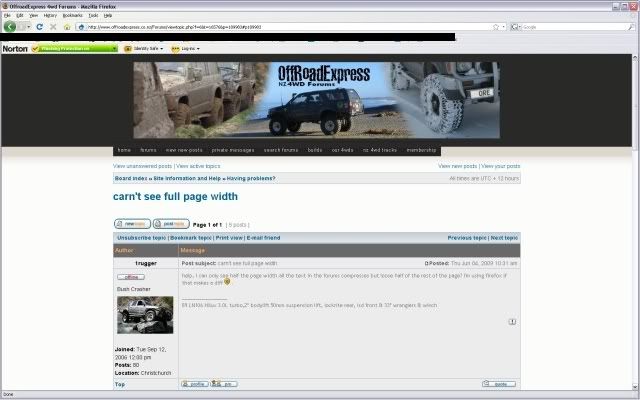Open the our 4wds navigation tab
Viewport: 640px width, 400px height.
tap(342, 150)
